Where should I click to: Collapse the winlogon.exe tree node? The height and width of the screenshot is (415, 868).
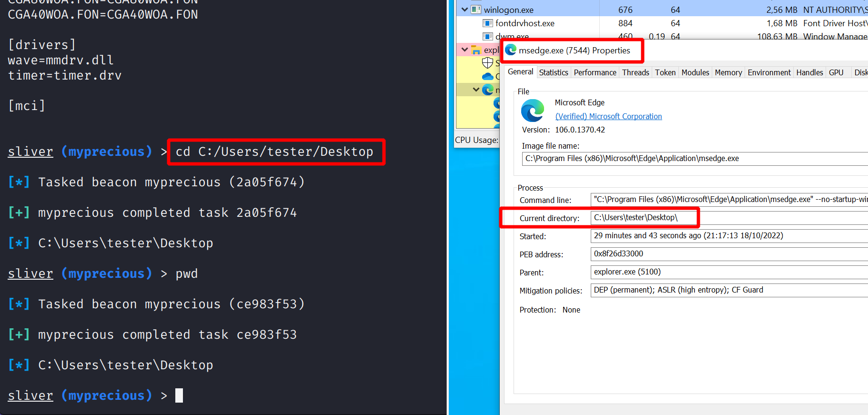(464, 10)
